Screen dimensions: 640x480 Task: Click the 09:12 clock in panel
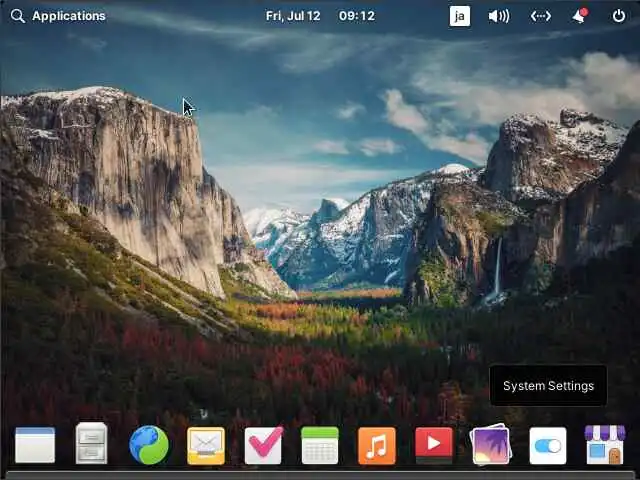(x=357, y=16)
